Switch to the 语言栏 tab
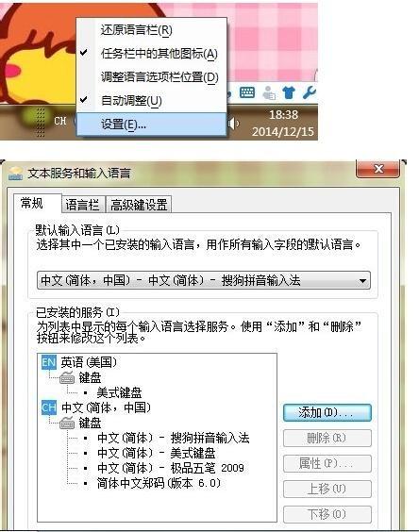419x532 pixels. point(83,205)
